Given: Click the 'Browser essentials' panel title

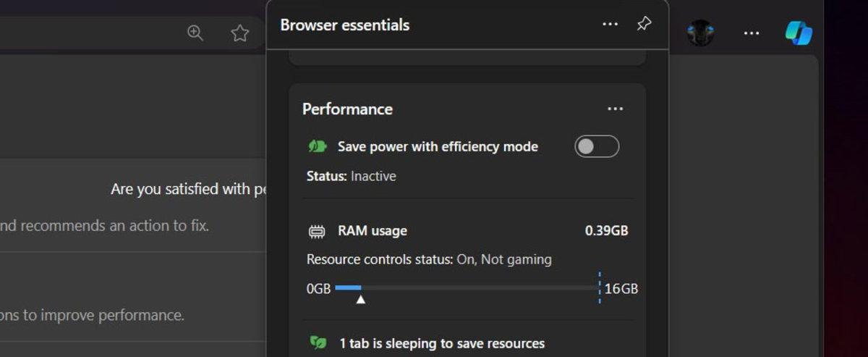Looking at the screenshot, I should point(344,25).
